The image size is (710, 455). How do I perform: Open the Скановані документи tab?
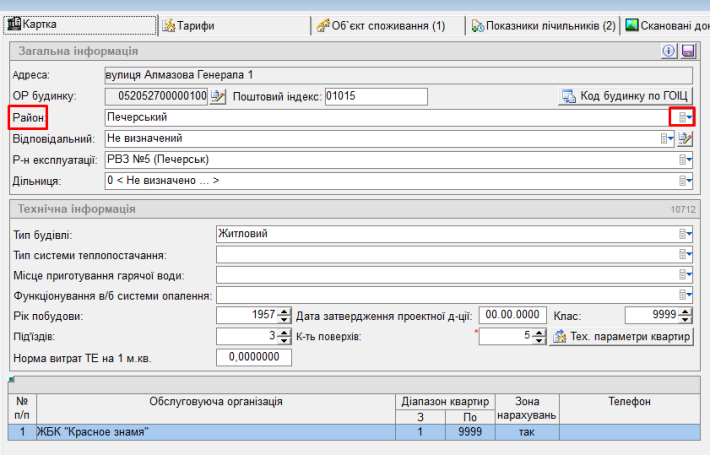tap(666, 25)
